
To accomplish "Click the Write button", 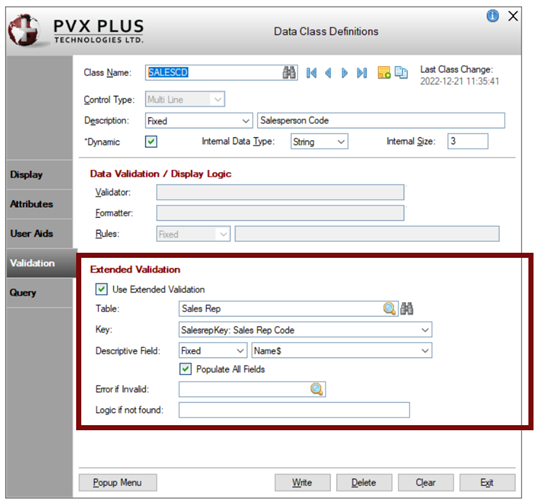I will [302, 482].
